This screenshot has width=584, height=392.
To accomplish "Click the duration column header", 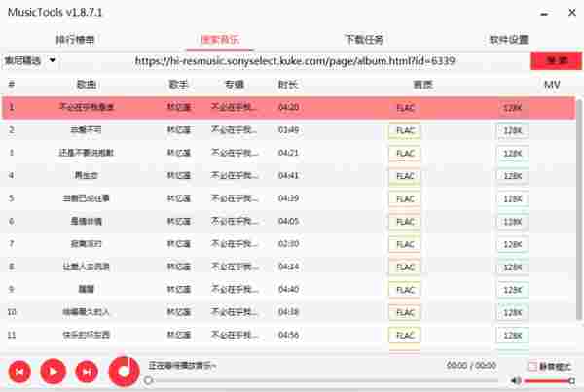I will (x=288, y=85).
